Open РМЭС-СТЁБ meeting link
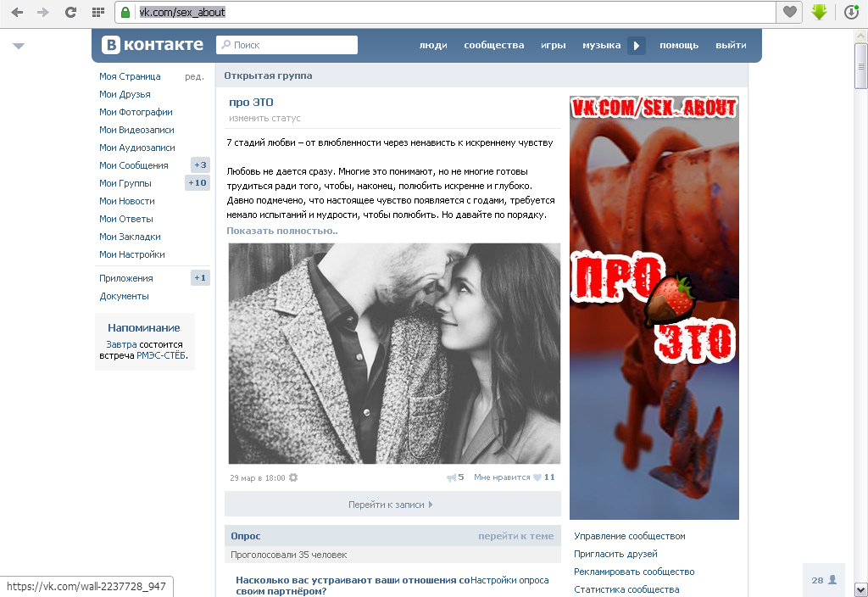 coord(161,355)
